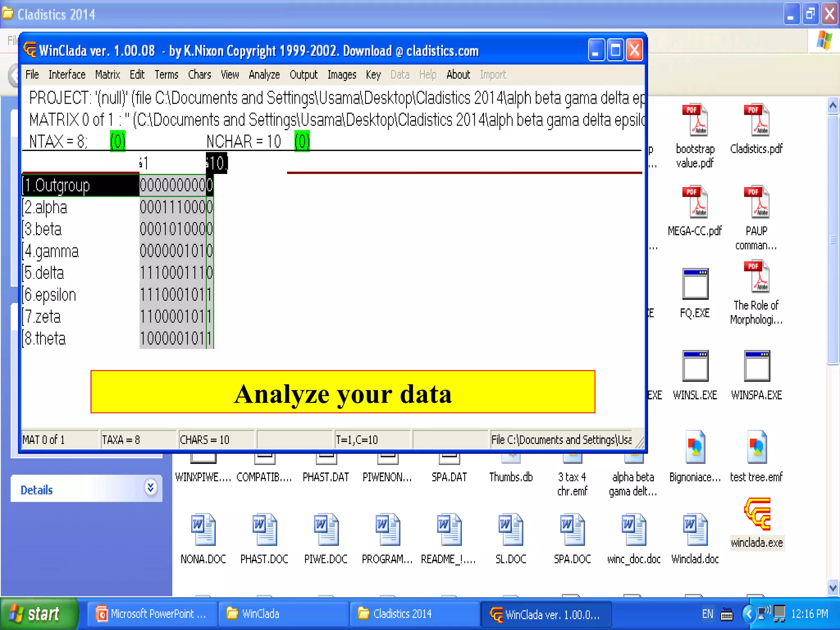Select the FQ.EXE program icon
The width and height of the screenshot is (840, 630).
695,284
